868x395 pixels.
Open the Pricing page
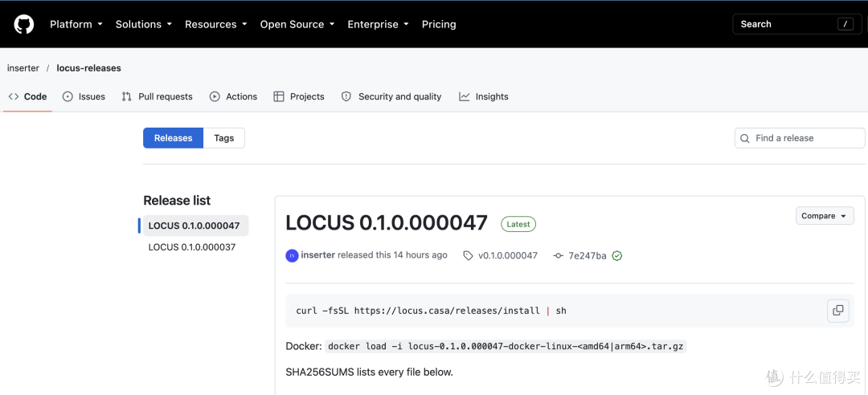pos(439,24)
